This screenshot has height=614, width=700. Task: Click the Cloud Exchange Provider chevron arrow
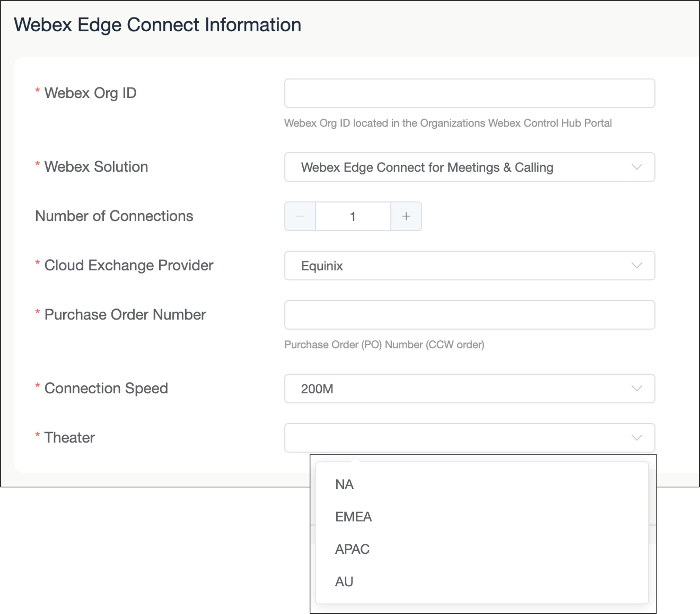point(636,266)
